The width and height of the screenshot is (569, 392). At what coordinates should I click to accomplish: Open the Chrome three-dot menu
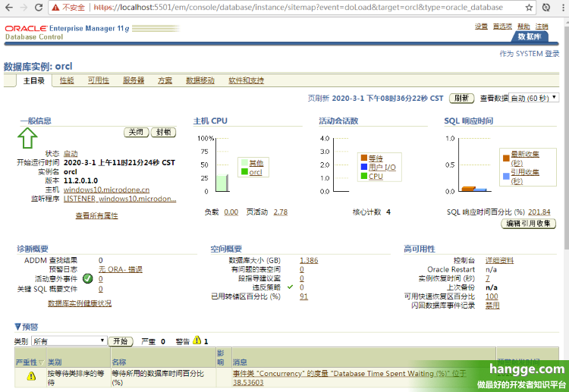pyautogui.click(x=562, y=8)
